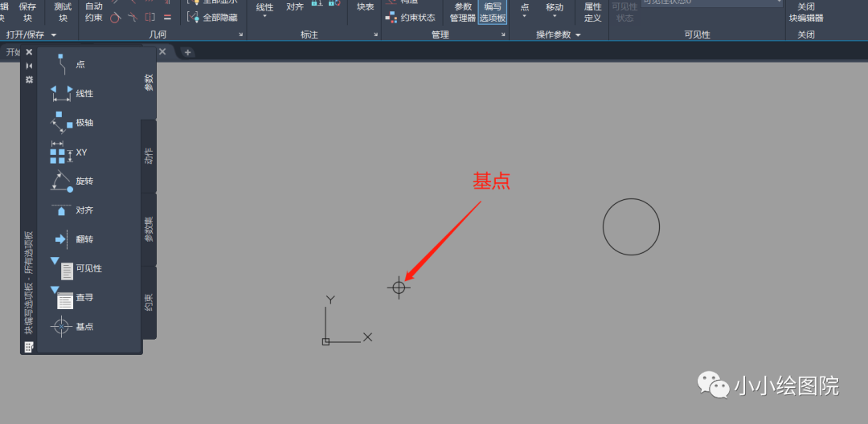This screenshot has width=868, height=424.
Task: Apply the smooth geometric constraint
Action: pos(133,18)
